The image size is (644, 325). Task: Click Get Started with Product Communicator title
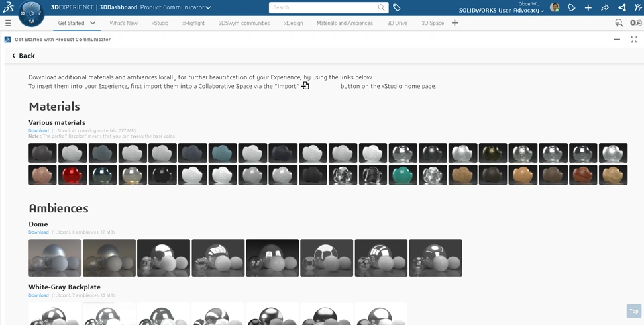tap(62, 40)
